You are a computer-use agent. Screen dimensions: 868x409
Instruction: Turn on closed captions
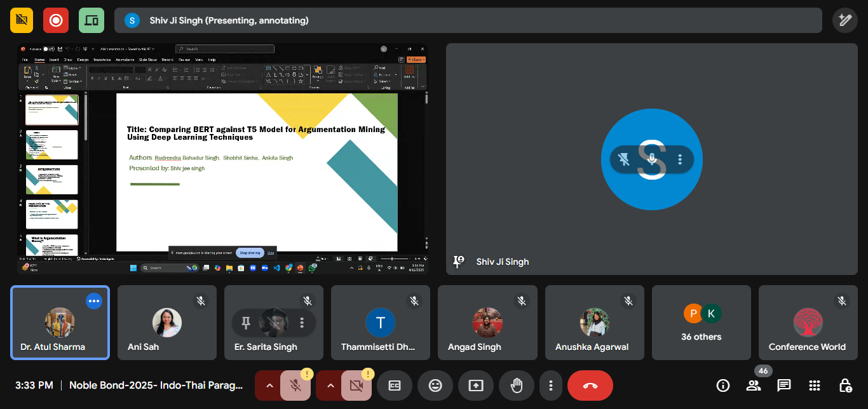tap(395, 386)
